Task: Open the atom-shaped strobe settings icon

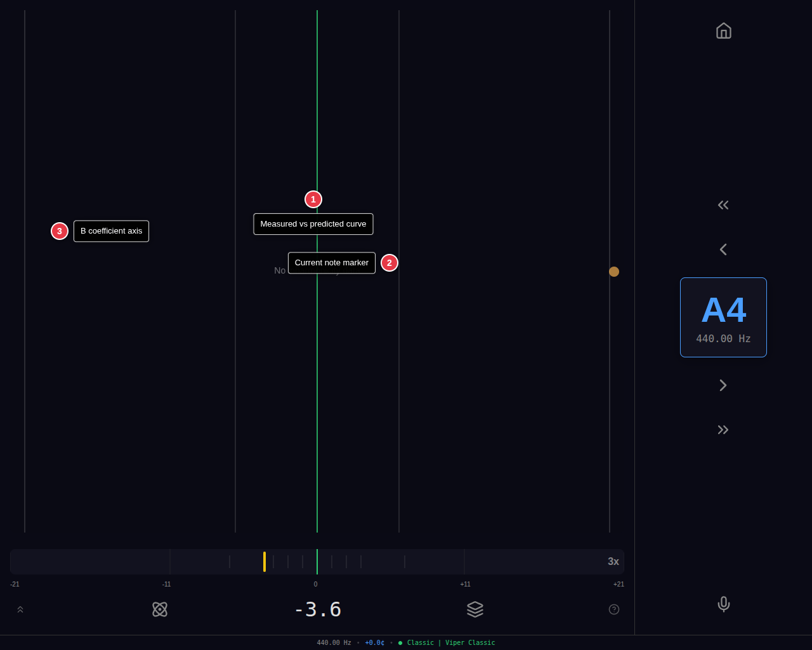Action: [x=160, y=609]
